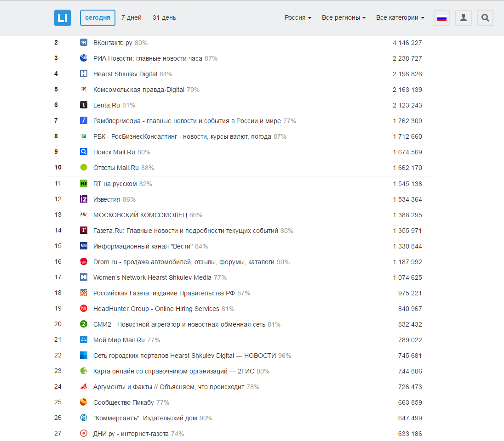This screenshot has height=441, width=504.
Task: Click the МОСКОВСКИЙ КОМСОМОЛЕЦ visitor count 1 388 295
Action: tap(407, 215)
